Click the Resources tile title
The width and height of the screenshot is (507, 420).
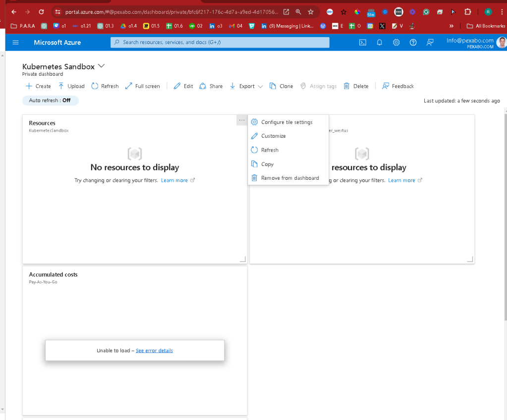[x=42, y=123]
